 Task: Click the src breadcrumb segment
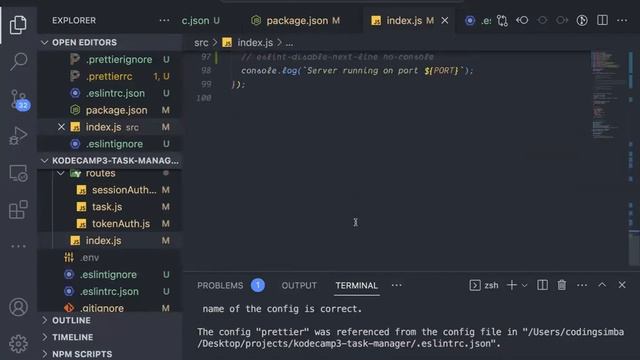(x=201, y=42)
